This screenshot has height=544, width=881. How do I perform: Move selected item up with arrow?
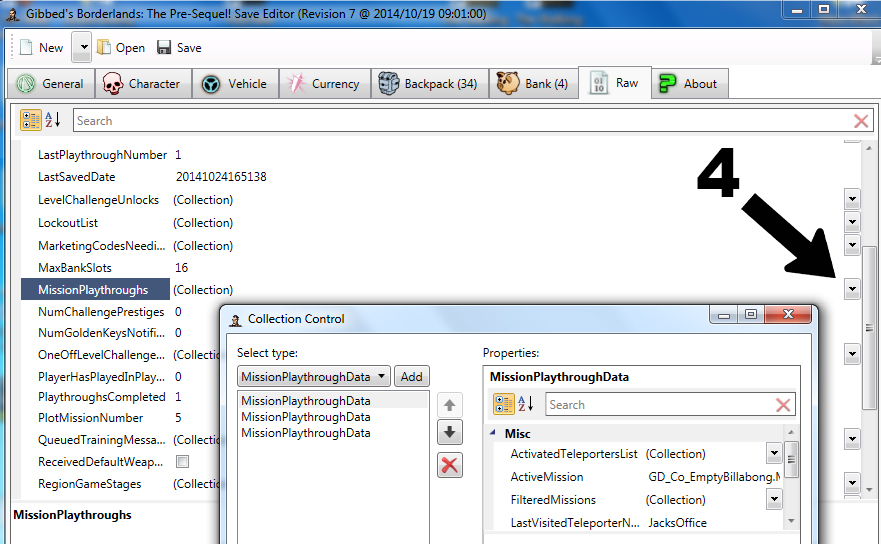pyautogui.click(x=449, y=405)
